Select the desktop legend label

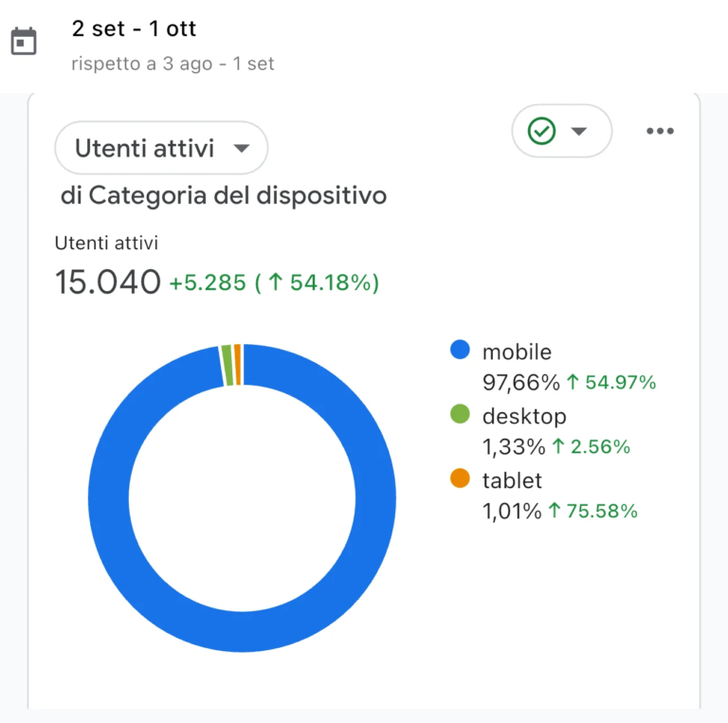(x=524, y=416)
